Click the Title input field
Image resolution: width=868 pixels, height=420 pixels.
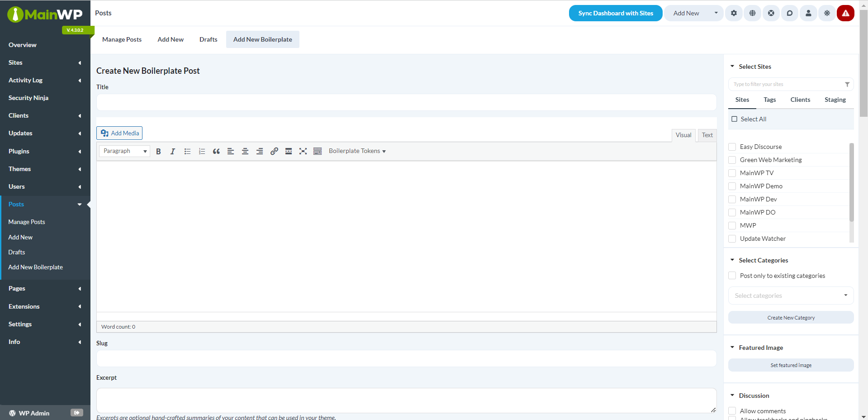click(406, 102)
